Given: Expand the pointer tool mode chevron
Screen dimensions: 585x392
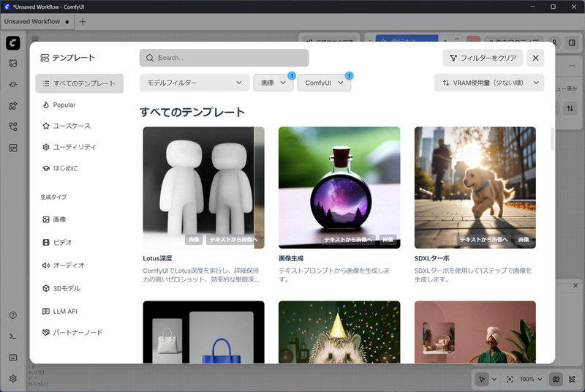Looking at the screenshot, I should [x=494, y=380].
